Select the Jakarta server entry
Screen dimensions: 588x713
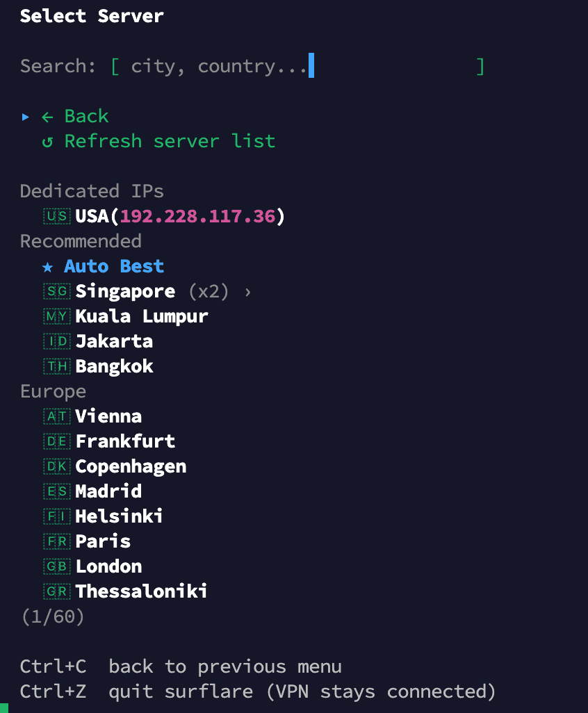(114, 342)
